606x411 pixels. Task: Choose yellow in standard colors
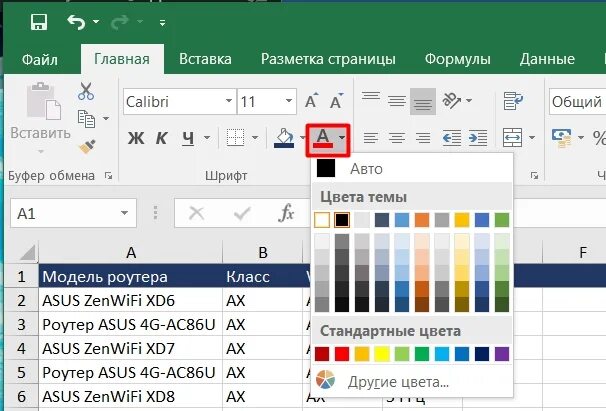pos(382,354)
